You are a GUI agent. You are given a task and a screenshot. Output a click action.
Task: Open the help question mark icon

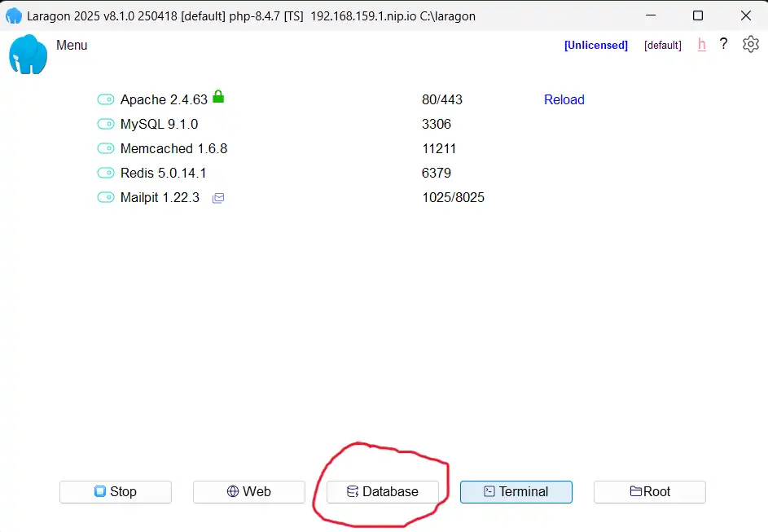coord(723,44)
